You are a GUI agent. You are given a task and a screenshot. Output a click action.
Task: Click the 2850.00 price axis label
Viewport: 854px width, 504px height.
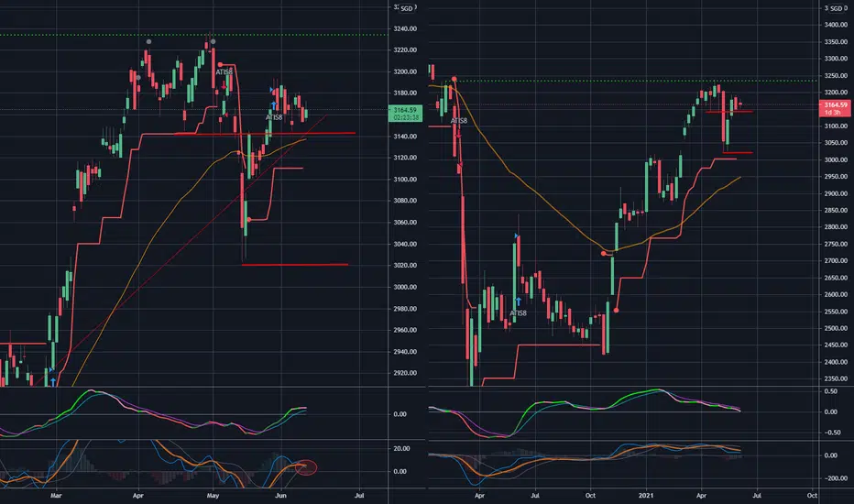click(836, 211)
